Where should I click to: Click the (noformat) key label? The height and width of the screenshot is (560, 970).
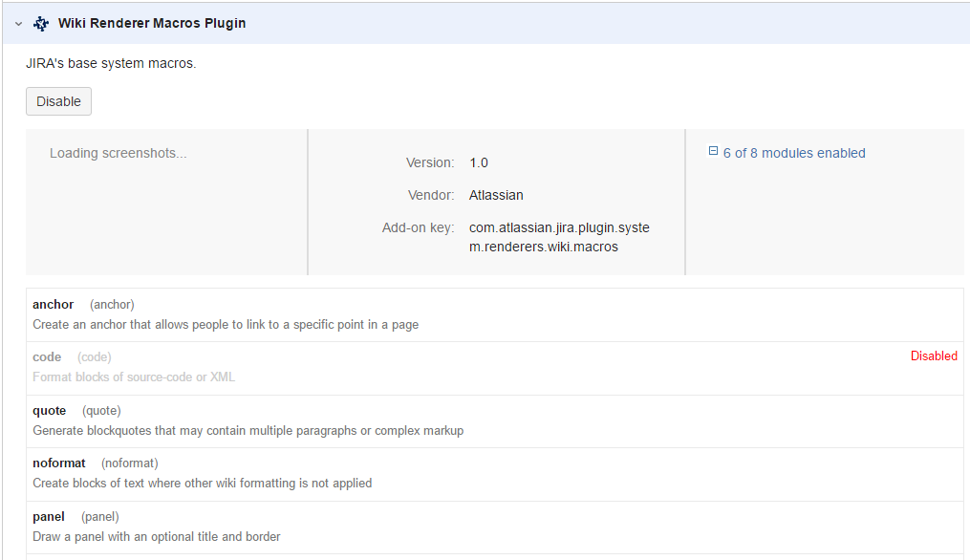[130, 463]
